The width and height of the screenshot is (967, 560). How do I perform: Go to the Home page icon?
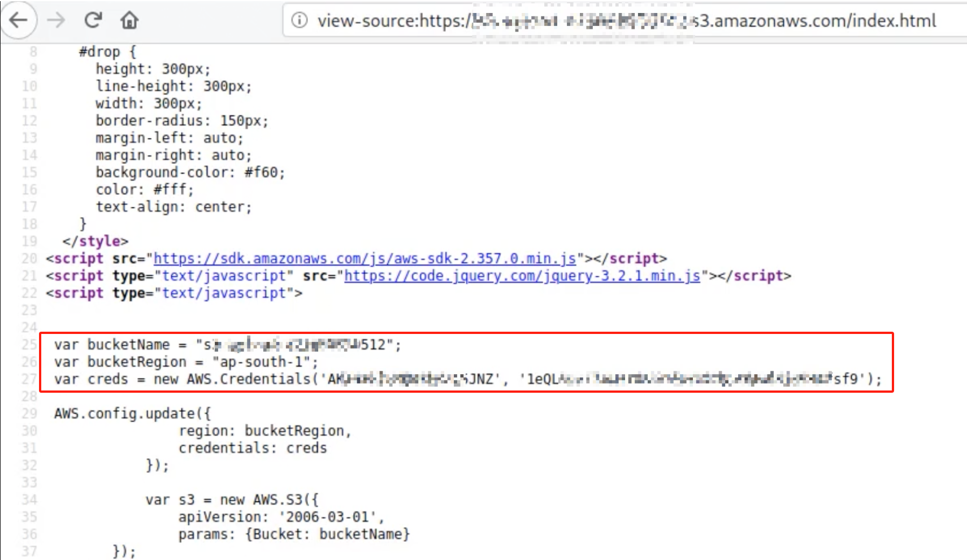(x=129, y=21)
